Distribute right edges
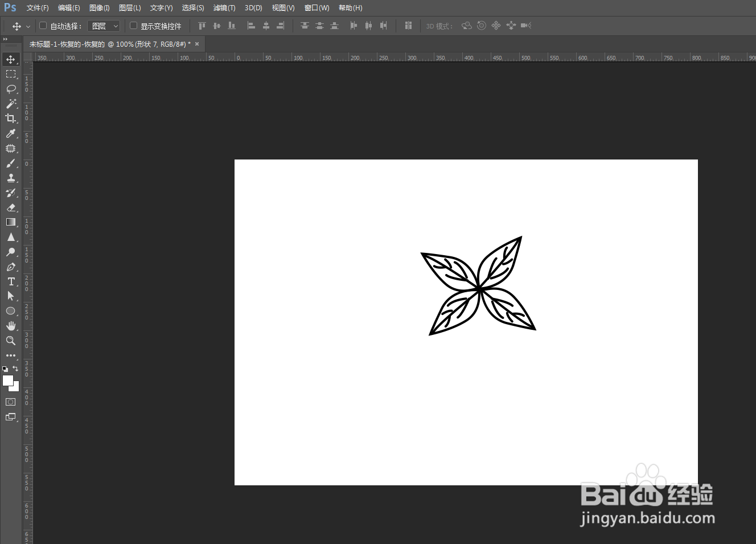Screen dimensions: 756x544 click(383, 26)
